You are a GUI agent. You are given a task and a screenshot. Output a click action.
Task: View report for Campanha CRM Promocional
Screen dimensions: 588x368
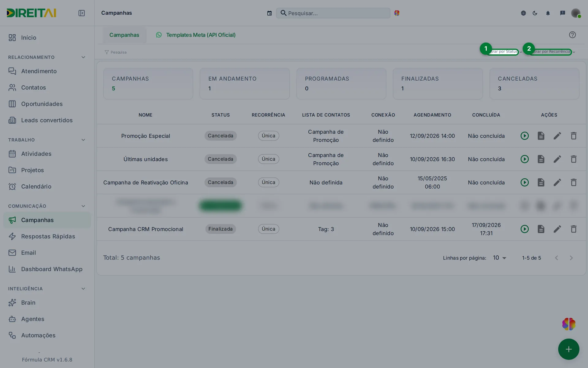541,229
